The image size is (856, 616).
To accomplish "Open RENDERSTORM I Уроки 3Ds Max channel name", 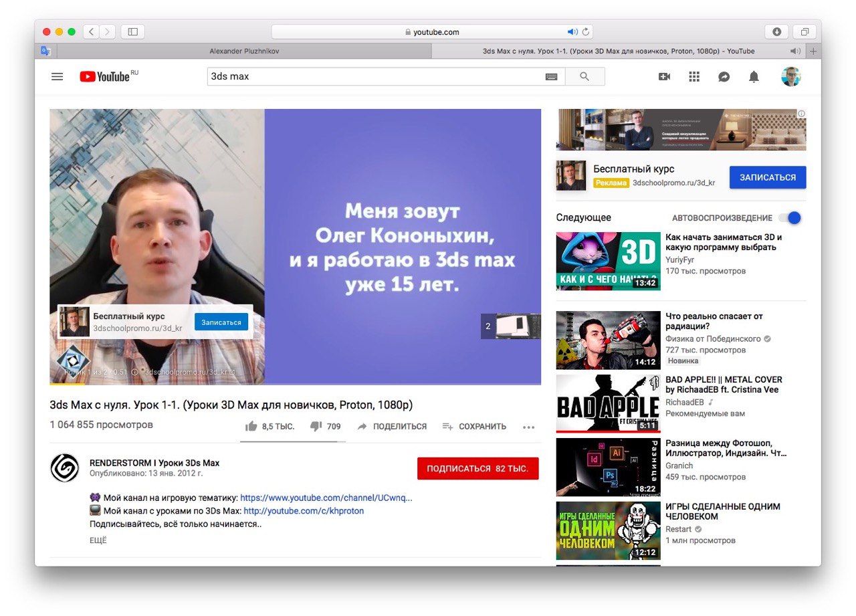I will [x=154, y=463].
